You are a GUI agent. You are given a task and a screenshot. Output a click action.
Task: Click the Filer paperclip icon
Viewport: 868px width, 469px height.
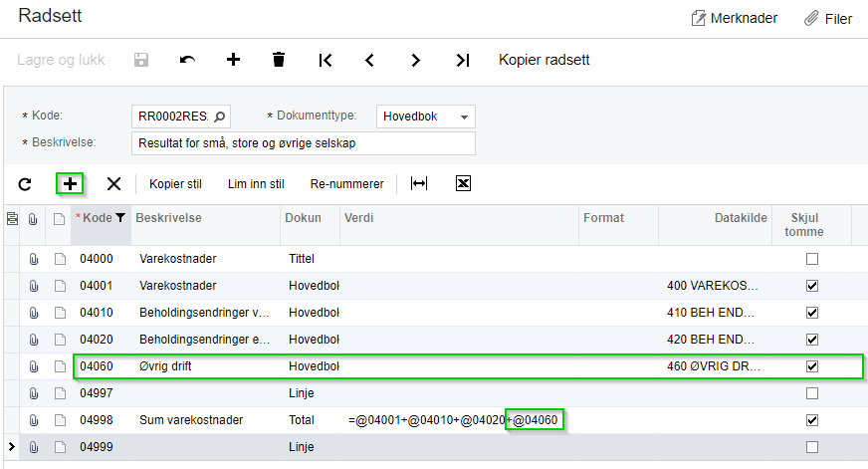pos(811,18)
